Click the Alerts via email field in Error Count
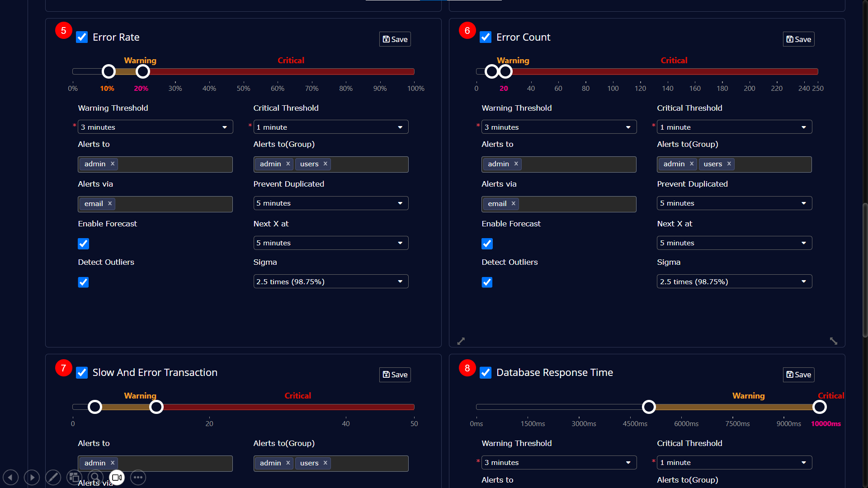This screenshot has width=868, height=488. coord(559,204)
